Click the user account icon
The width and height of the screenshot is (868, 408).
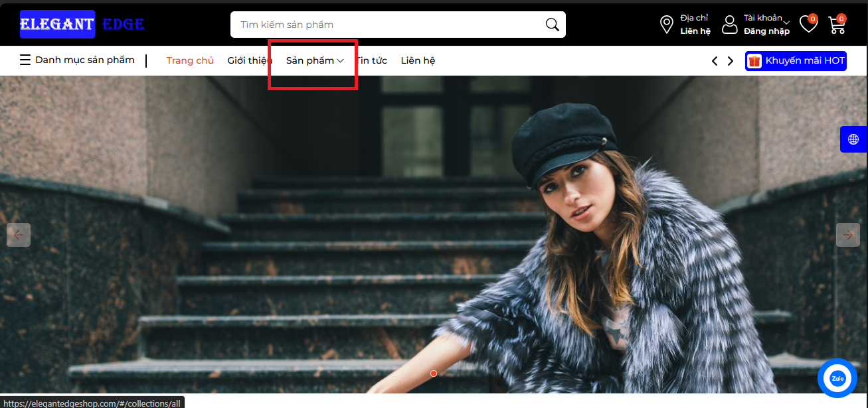tap(729, 25)
